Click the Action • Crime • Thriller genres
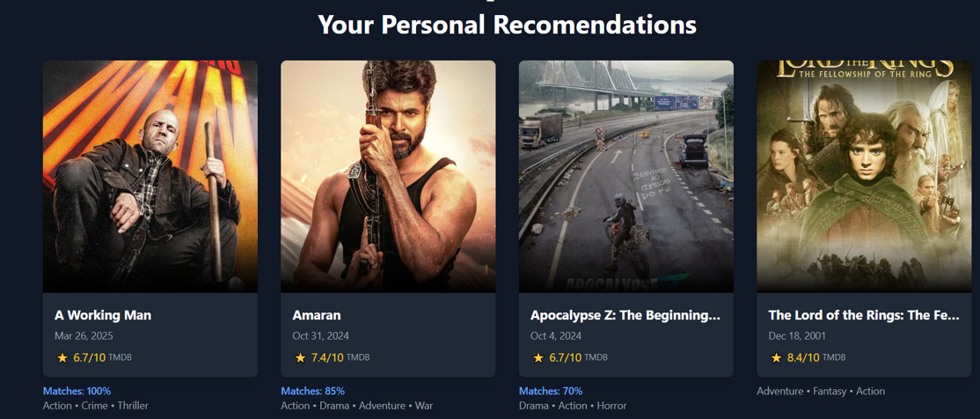This screenshot has height=419, width=980. (x=96, y=406)
